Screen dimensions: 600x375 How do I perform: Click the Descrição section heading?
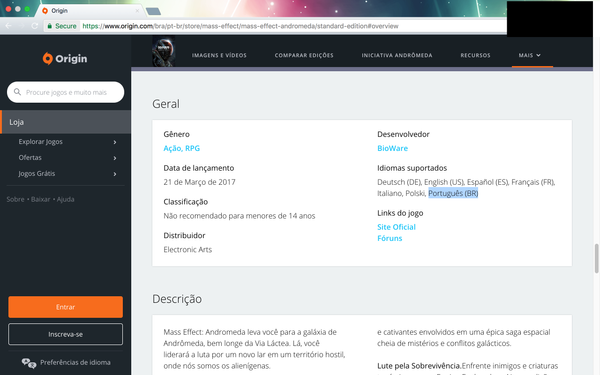click(x=177, y=298)
